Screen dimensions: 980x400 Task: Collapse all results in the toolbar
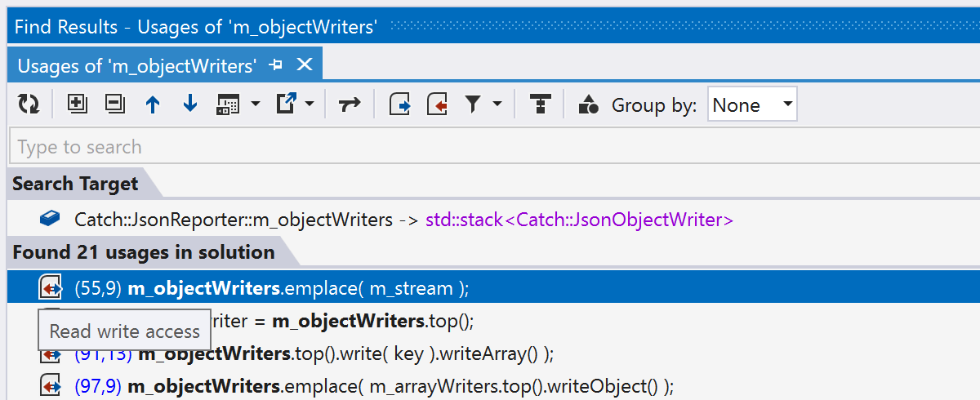(115, 104)
